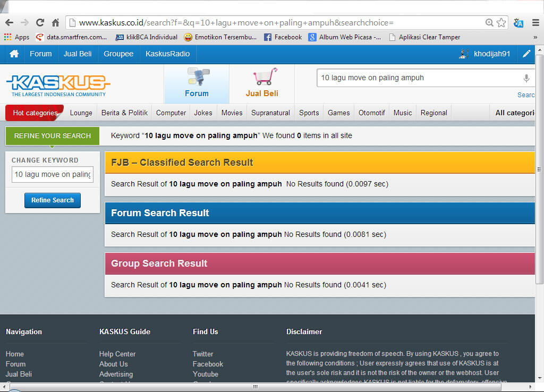Reload the page with refresh icon
This screenshot has width=544, height=392.
tap(40, 23)
